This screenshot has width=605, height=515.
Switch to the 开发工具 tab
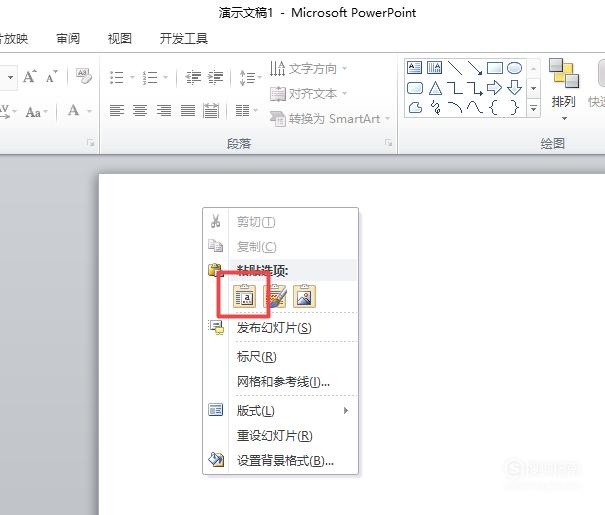(184, 39)
